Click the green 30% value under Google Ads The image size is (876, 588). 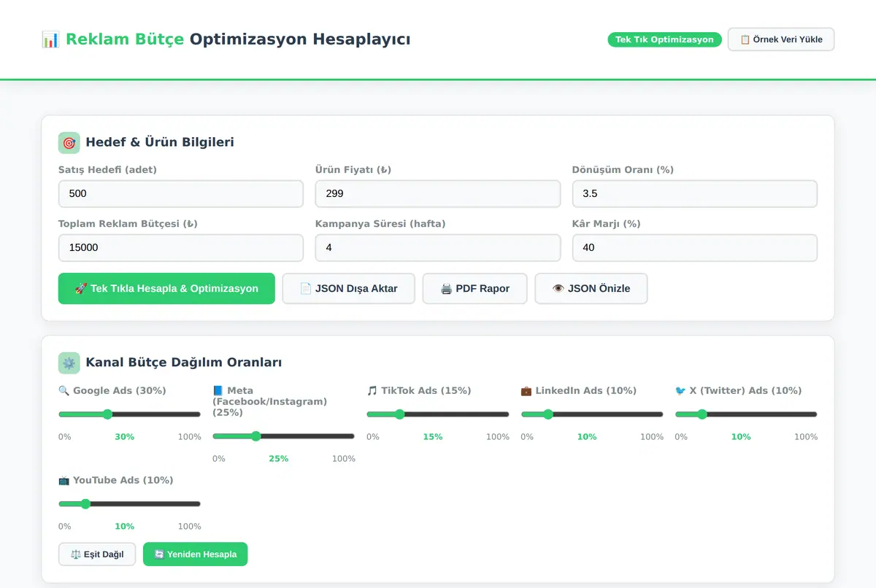(124, 437)
